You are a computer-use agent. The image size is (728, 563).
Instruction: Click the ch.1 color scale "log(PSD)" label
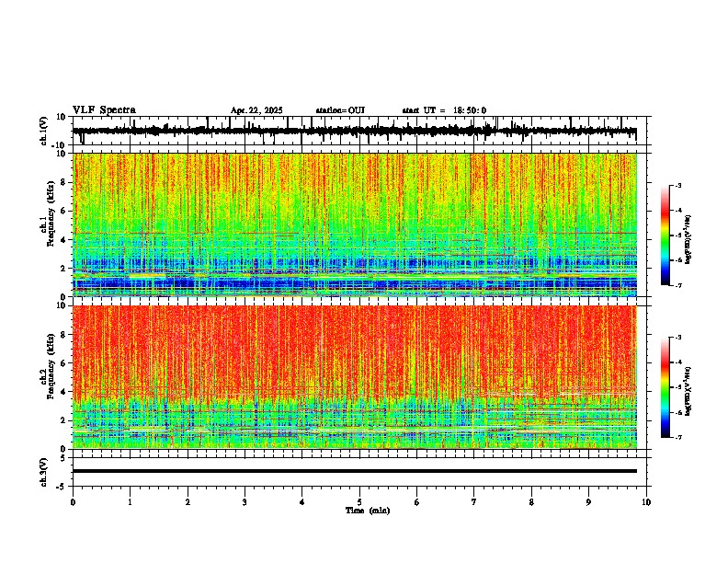point(688,240)
